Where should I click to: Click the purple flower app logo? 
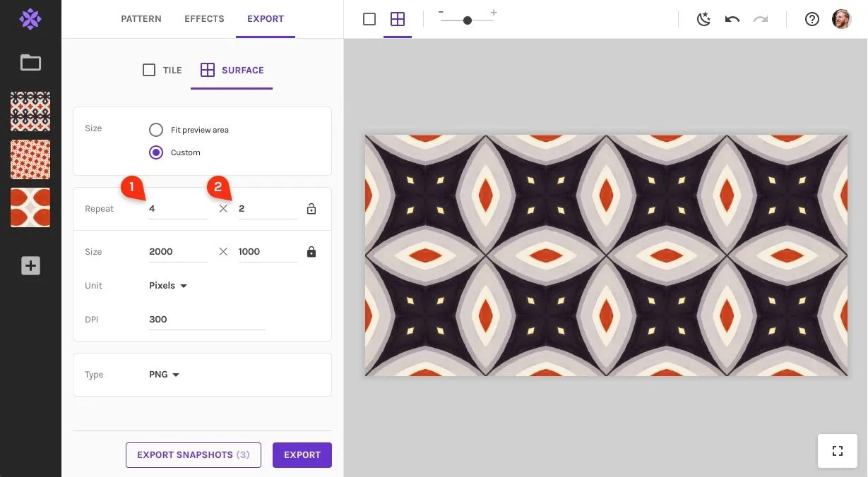point(30,19)
